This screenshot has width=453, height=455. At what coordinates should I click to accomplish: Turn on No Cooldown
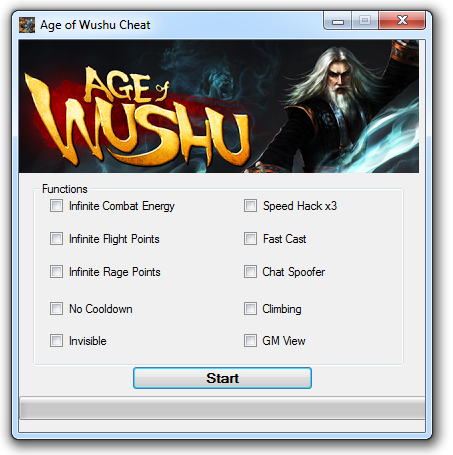tap(56, 309)
